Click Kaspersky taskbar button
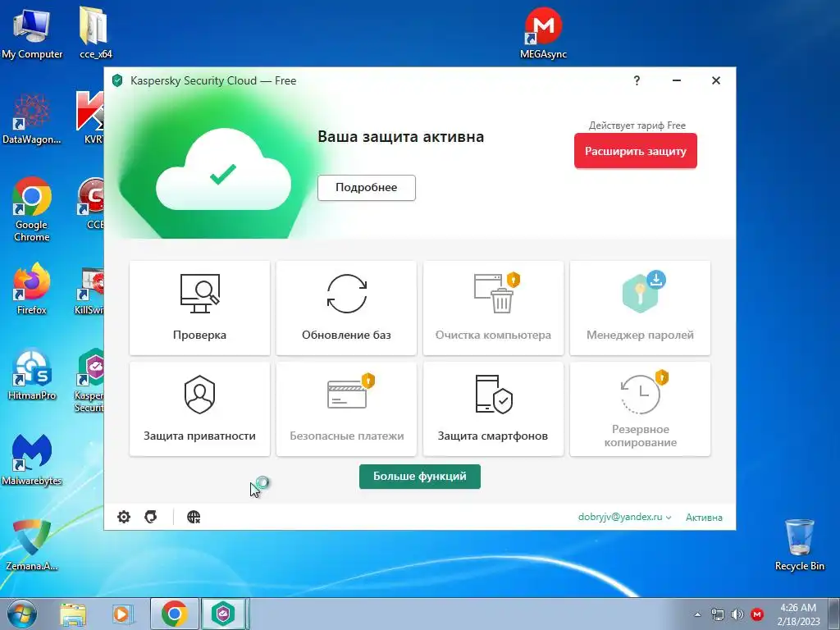The image size is (840, 630). point(224,614)
